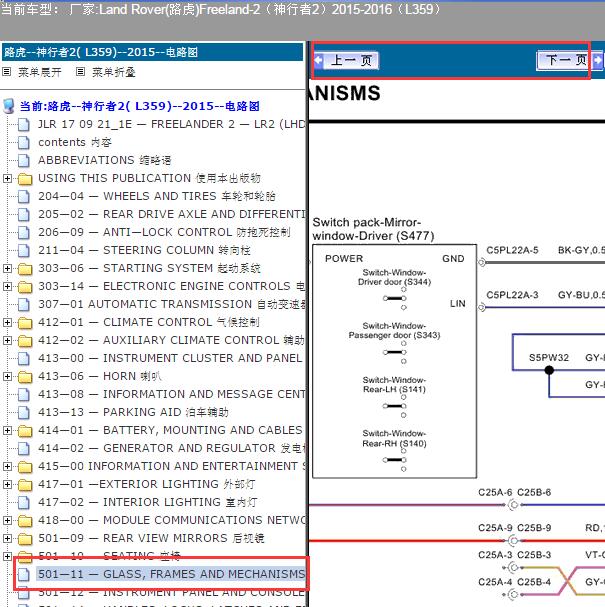Expand 412-01 CLIMATE CONTROL node
This screenshot has width=605, height=607.
pyautogui.click(x=7, y=322)
